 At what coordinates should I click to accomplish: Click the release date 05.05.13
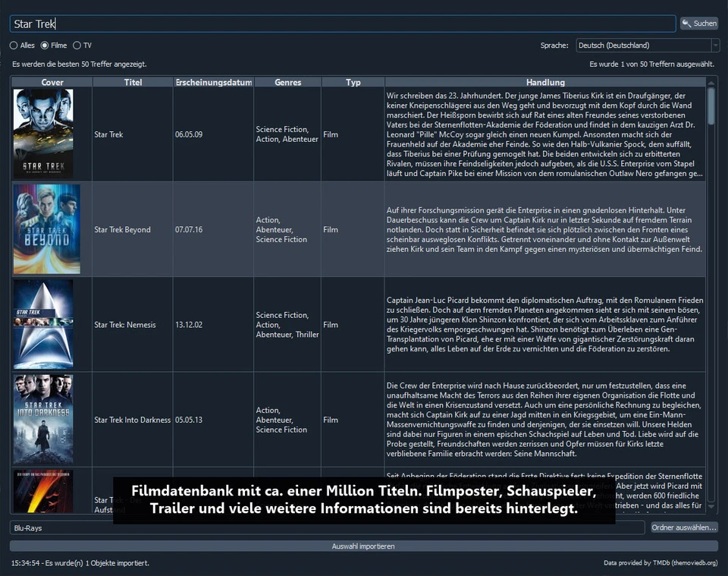pyautogui.click(x=189, y=420)
